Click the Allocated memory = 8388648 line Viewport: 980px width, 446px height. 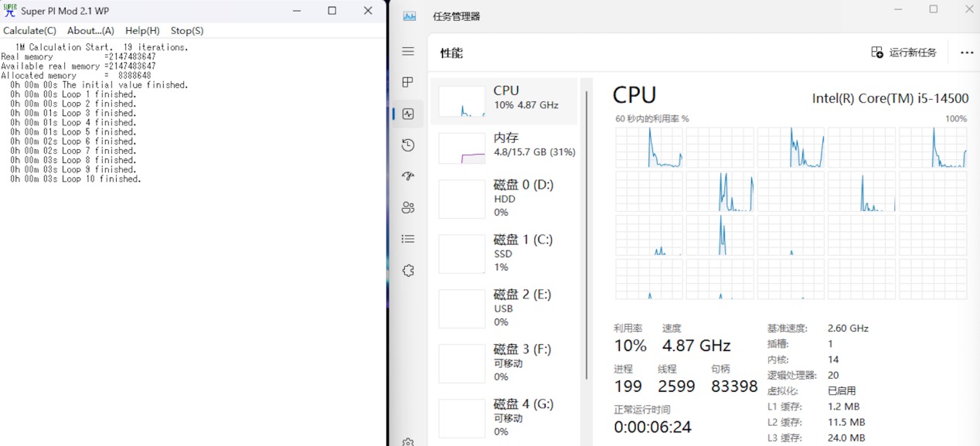point(76,76)
